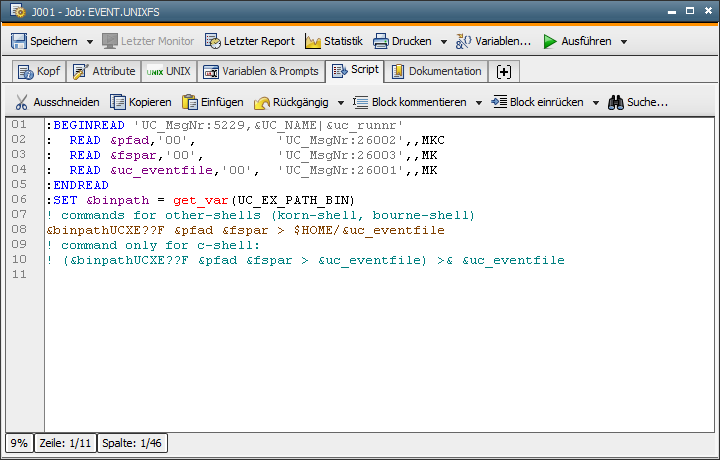Viewport: 720px width, 460px height.
Task: Expand the Rückgängig dropdown arrow
Action: [341, 103]
